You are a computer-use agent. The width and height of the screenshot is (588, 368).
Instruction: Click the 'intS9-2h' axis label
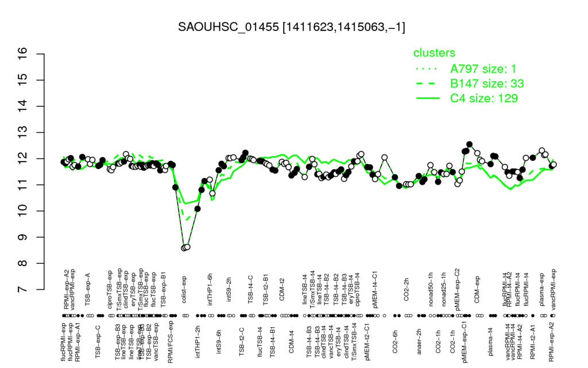(x=229, y=290)
